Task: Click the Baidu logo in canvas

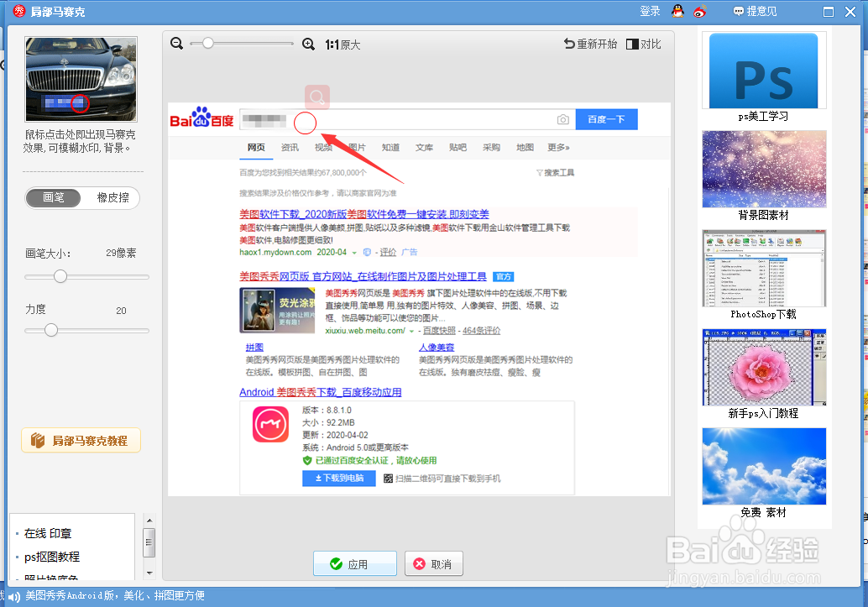Action: (202, 118)
